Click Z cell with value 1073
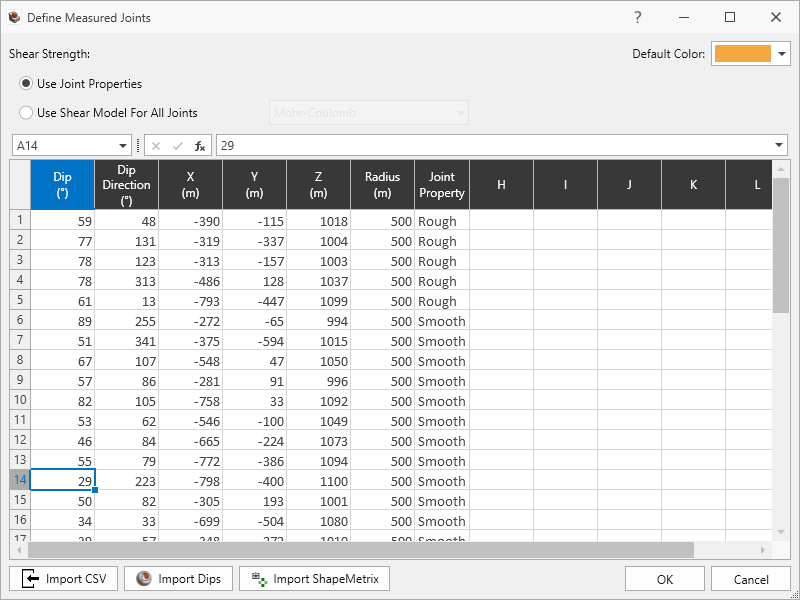This screenshot has height=600, width=800. [x=318, y=440]
